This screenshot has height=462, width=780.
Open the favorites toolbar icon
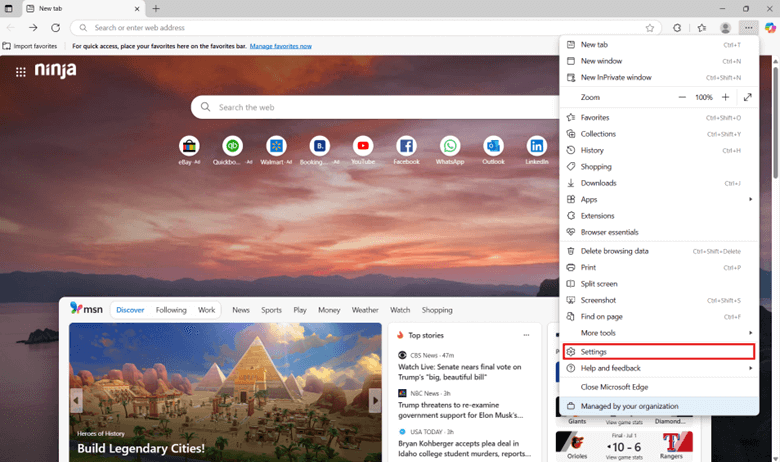click(x=702, y=28)
